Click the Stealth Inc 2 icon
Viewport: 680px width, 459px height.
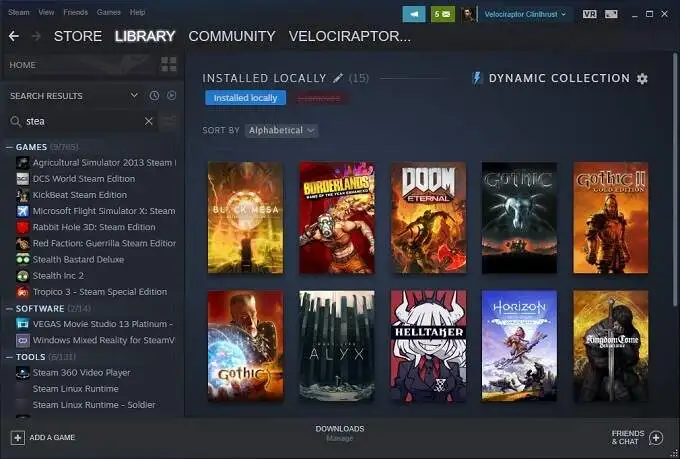point(23,276)
